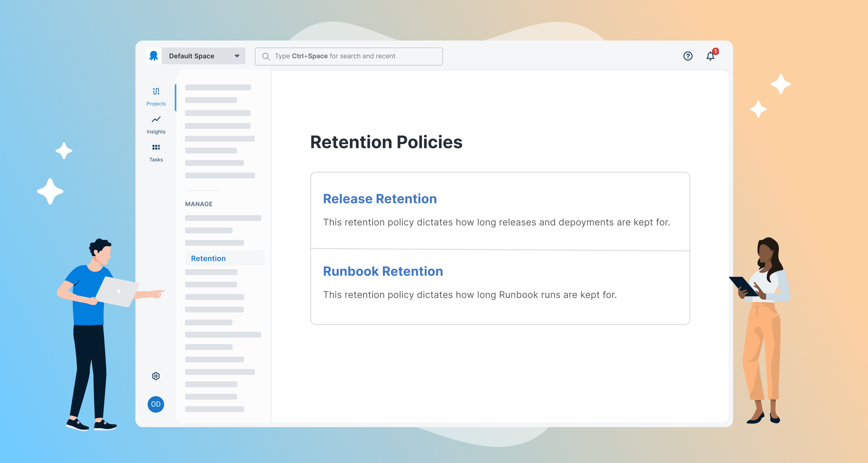
Task: Open Release Retention policy
Action: (380, 199)
